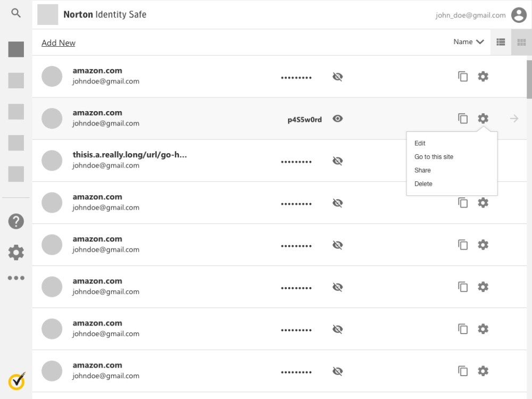The width and height of the screenshot is (532, 399).
Task: Click Go to this site option
Action: [x=434, y=157]
